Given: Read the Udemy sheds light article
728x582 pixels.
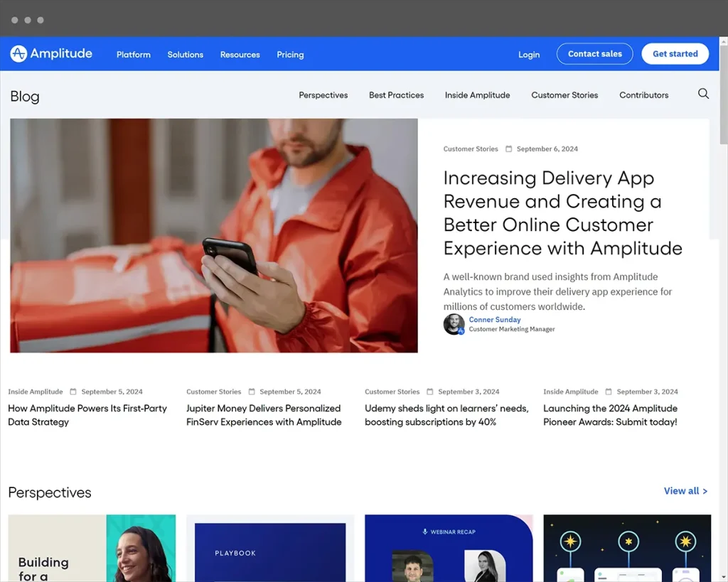Looking at the screenshot, I should click(446, 415).
